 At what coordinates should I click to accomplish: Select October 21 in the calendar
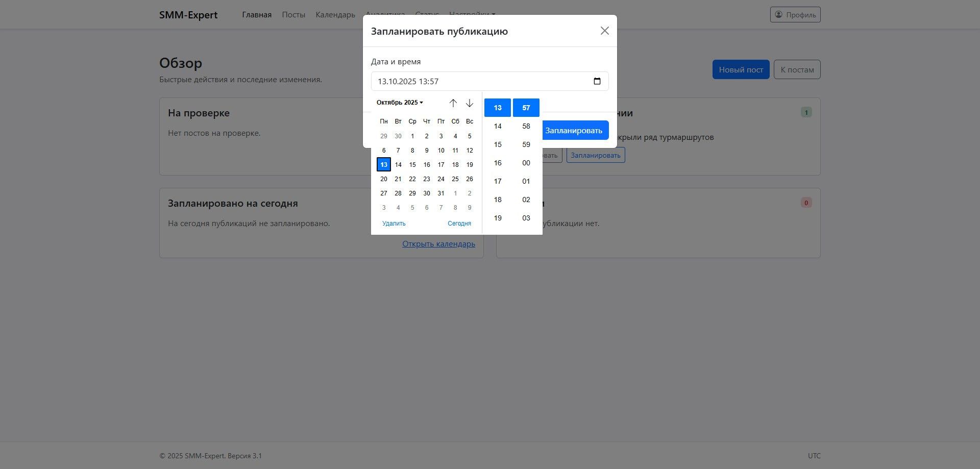point(398,179)
